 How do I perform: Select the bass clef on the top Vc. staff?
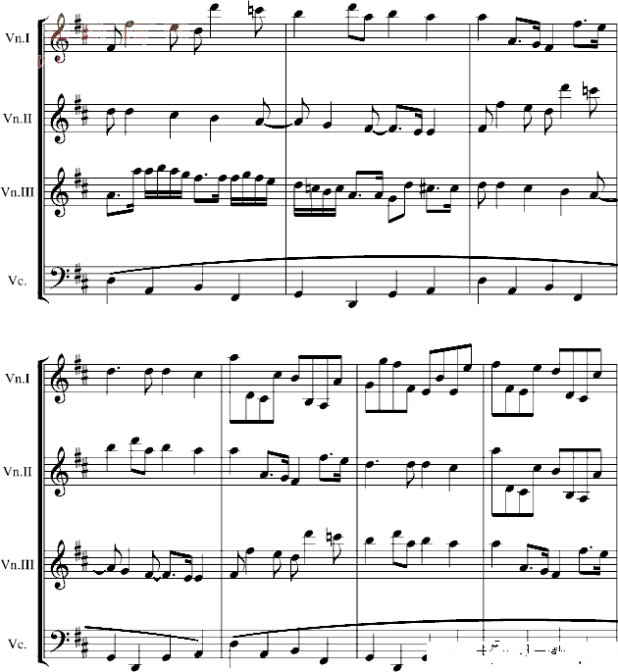click(61, 278)
